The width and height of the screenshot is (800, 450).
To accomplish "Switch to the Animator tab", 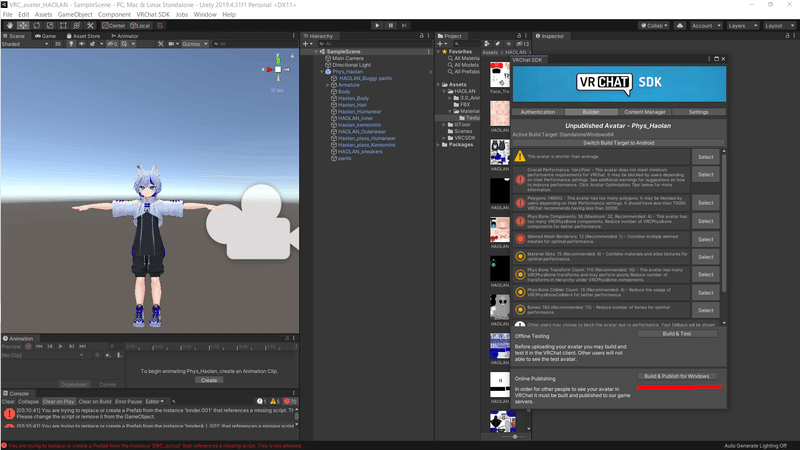I will pos(125,36).
